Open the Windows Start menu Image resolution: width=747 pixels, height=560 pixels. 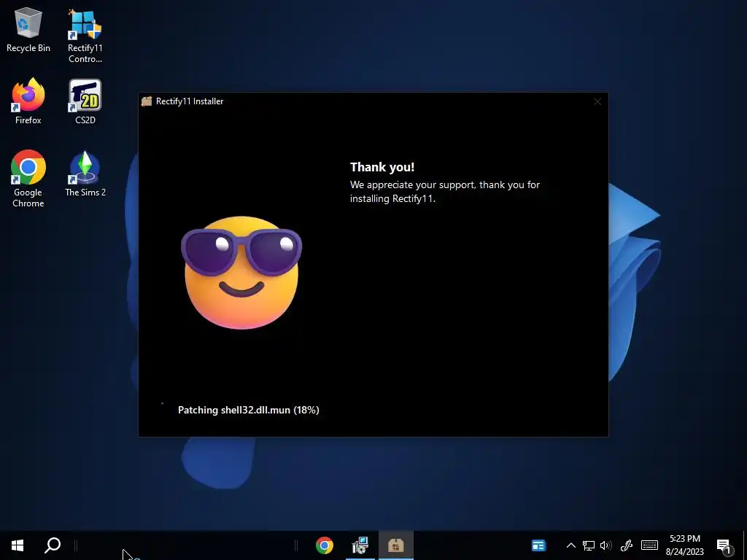click(x=18, y=545)
